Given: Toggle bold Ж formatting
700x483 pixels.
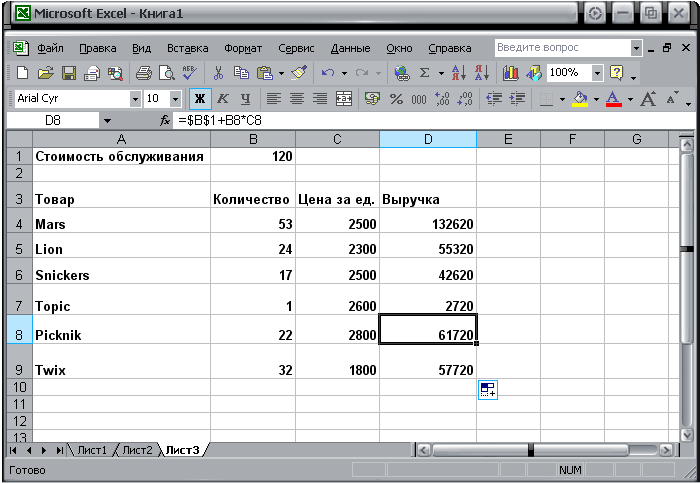Looking at the screenshot, I should [200, 99].
